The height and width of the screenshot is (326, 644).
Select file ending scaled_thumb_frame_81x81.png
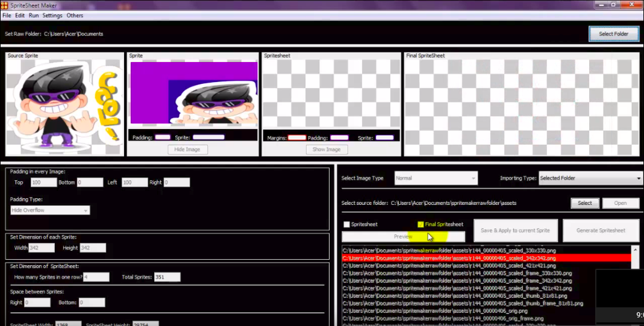pos(463,304)
